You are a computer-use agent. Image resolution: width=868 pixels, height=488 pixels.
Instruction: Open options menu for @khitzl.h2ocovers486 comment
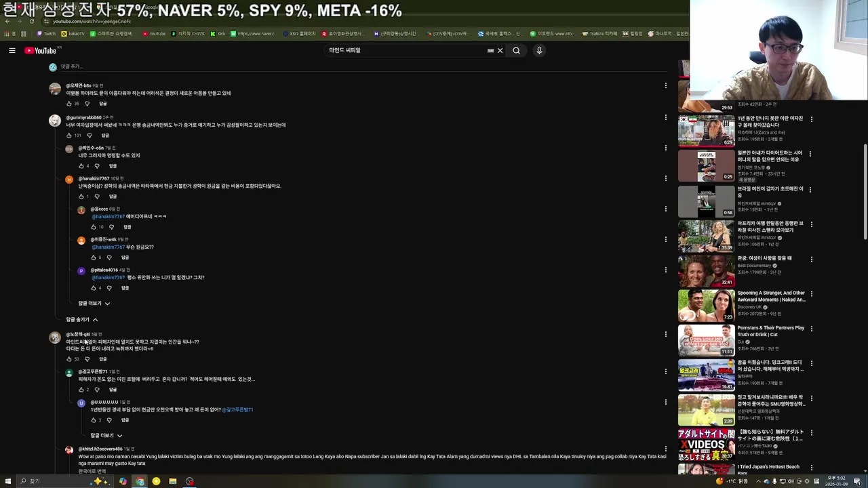(x=665, y=449)
